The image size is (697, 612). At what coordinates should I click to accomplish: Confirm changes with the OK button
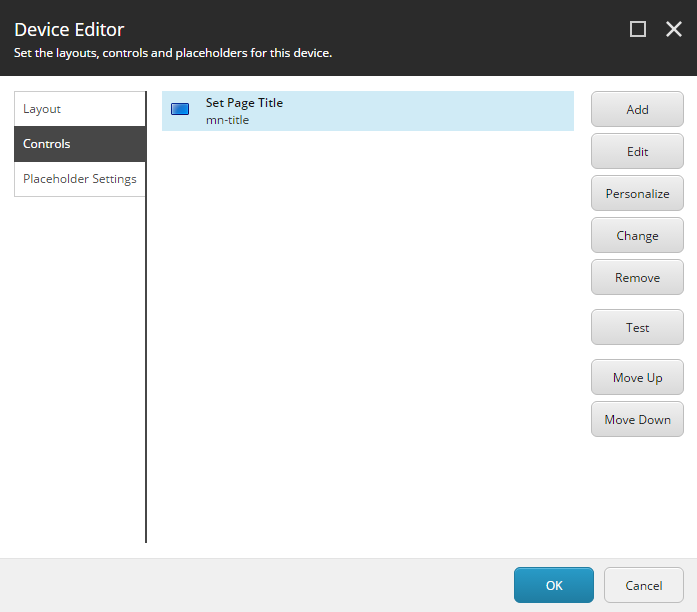coord(554,585)
